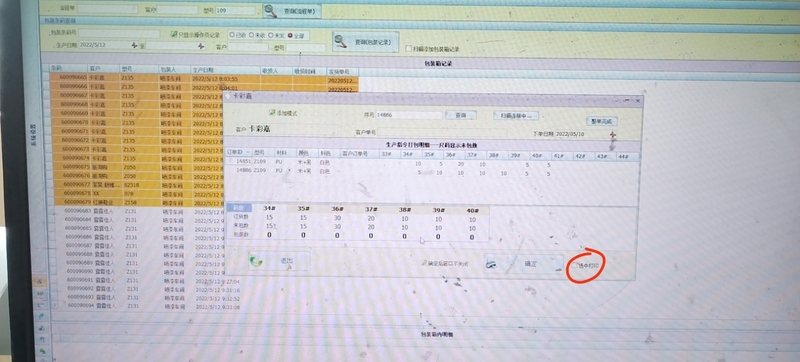This screenshot has height=362, width=800.
Task: Open the end-date picker icon after 至 field
Action: 202,46
